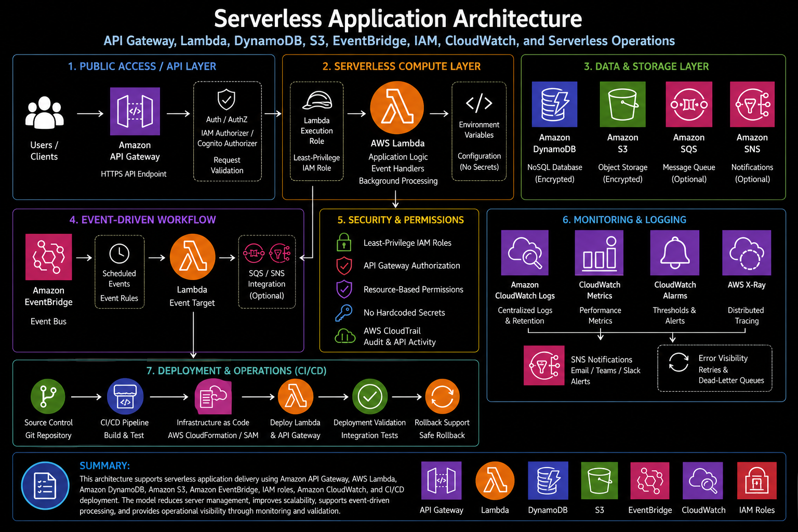Select the green lock icon beside Least-Privilege IAM Roles
Viewport: 798px width, 532px height.
pos(344,242)
